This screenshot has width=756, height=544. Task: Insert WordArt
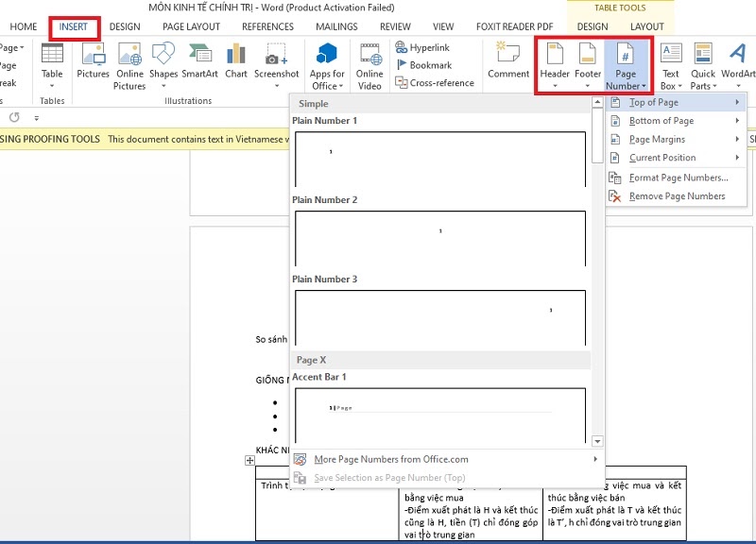tap(738, 65)
